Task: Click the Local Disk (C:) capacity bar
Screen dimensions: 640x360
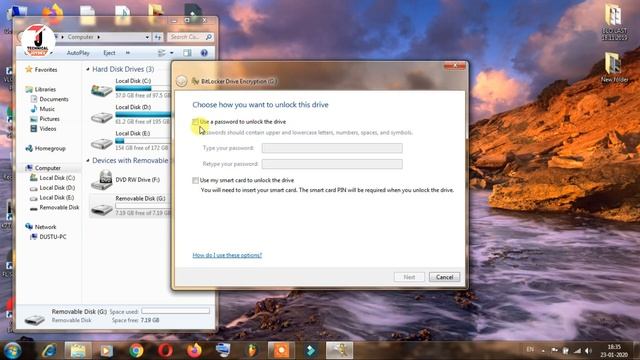Action: coord(143,88)
